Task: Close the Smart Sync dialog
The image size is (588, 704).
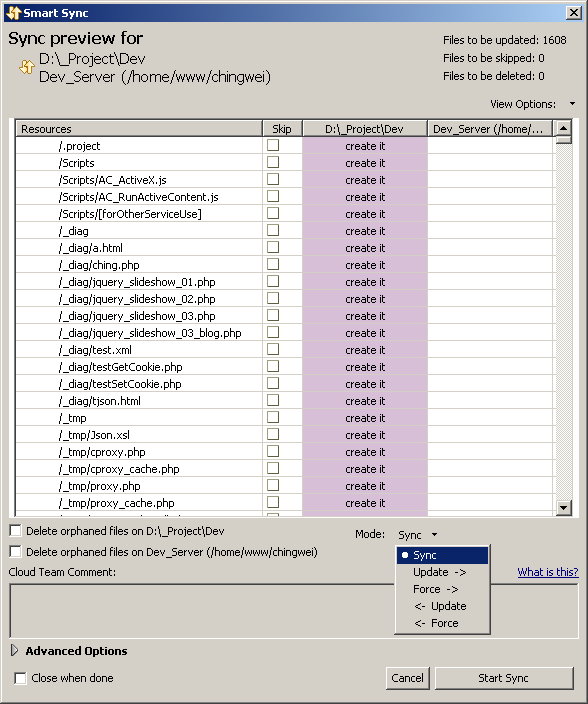Action: [574, 13]
